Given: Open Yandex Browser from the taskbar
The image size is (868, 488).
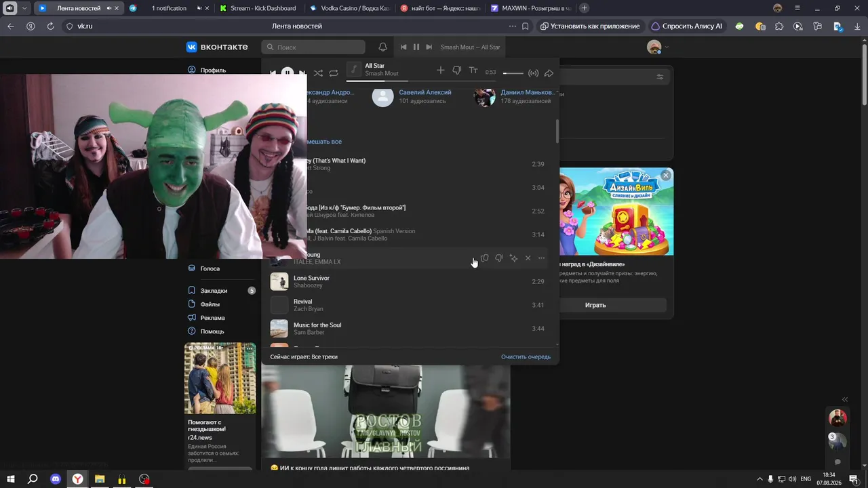Looking at the screenshot, I should click(x=78, y=479).
